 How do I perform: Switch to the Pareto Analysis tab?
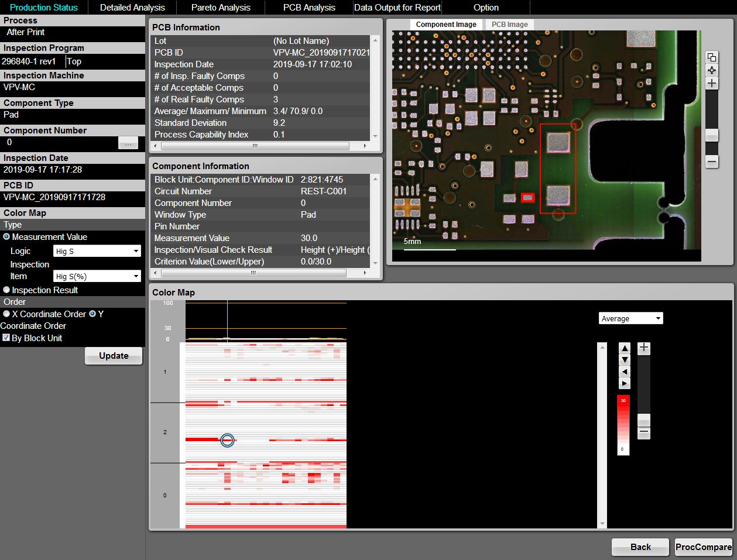pyautogui.click(x=221, y=8)
